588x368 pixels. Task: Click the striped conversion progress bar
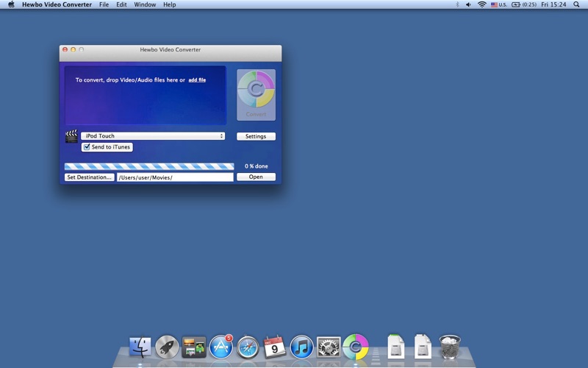pos(149,166)
